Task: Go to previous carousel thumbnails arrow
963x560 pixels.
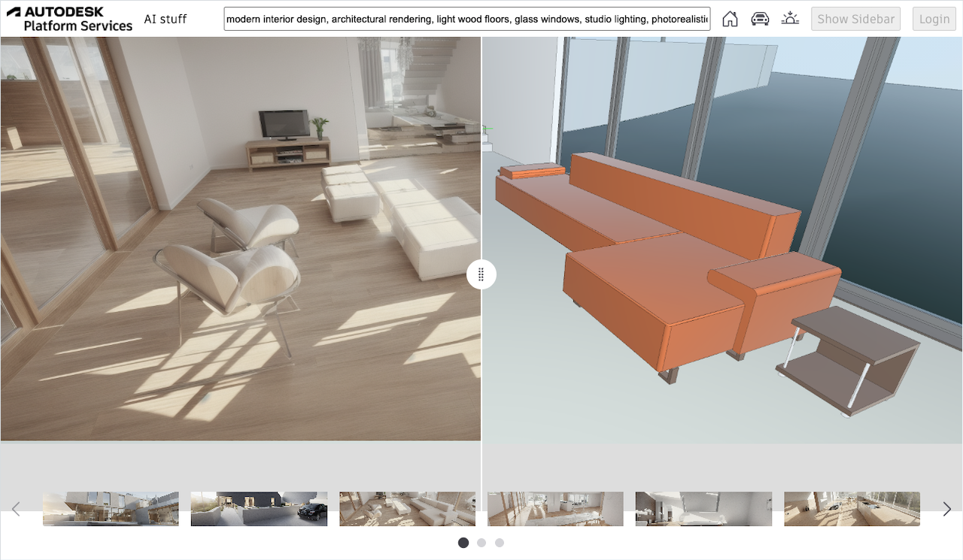Action: [x=16, y=509]
